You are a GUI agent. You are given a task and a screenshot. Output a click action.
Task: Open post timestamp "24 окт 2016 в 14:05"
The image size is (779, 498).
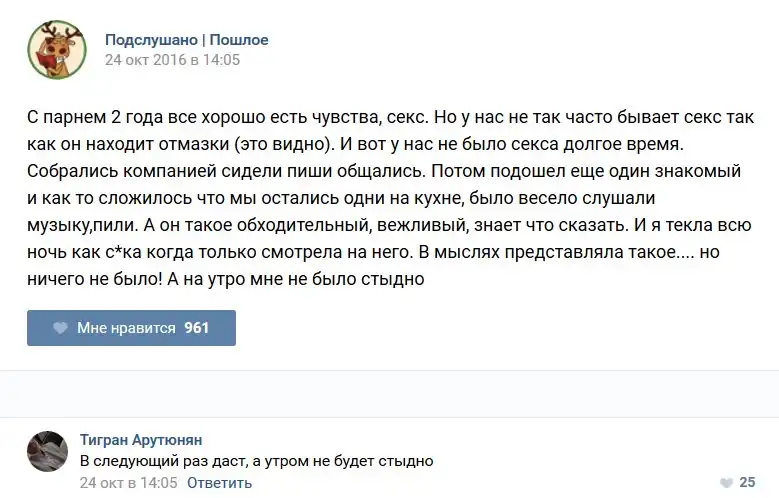(x=172, y=60)
